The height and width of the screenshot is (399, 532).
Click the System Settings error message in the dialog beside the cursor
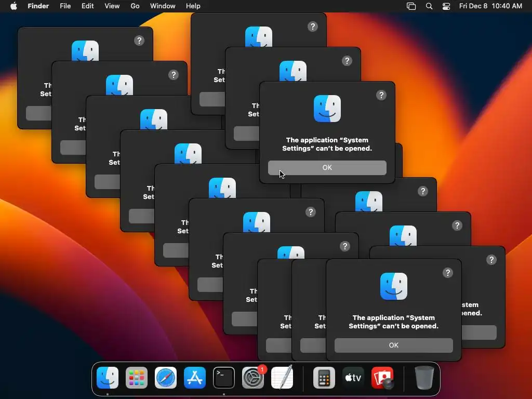[x=327, y=144]
